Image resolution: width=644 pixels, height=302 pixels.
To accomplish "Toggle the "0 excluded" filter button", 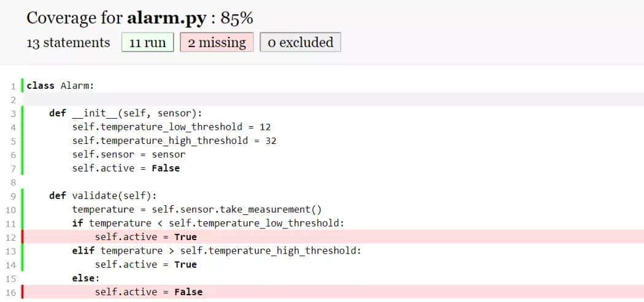I will point(301,43).
